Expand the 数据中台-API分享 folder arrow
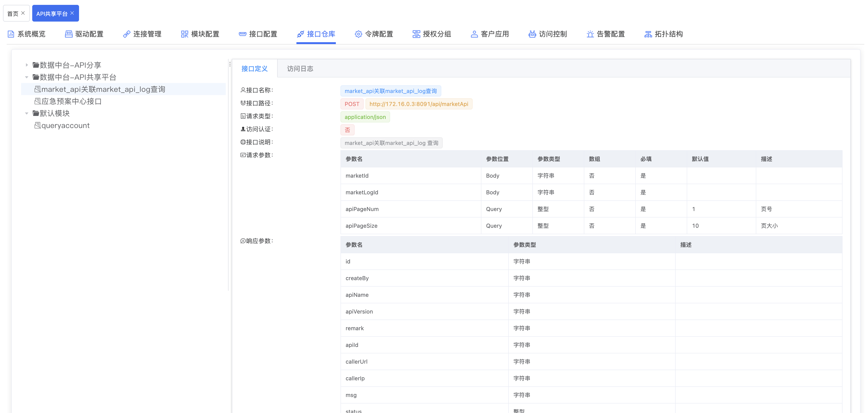The width and height of the screenshot is (868, 413). (x=27, y=65)
